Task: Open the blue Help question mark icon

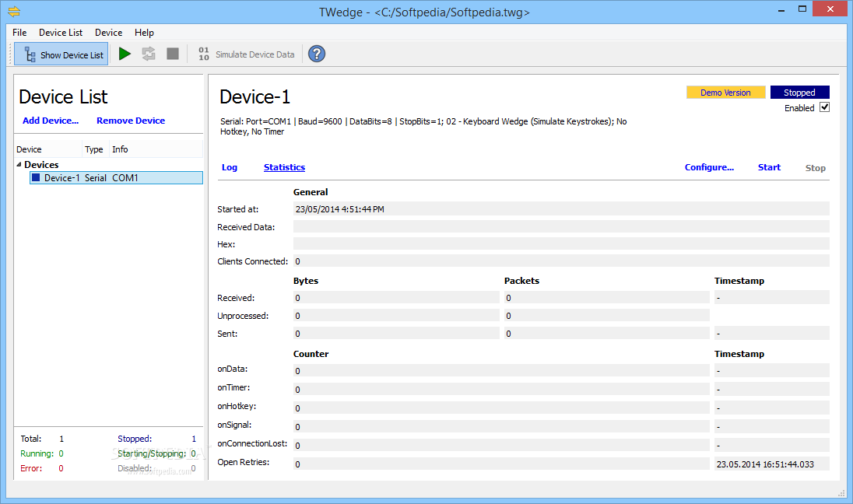Action: point(317,54)
